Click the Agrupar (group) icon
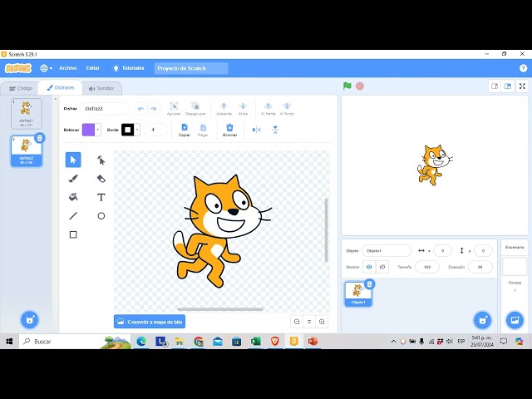 (174, 106)
